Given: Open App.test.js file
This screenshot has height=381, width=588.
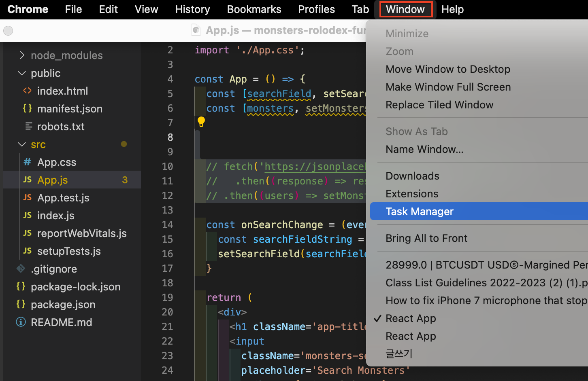Looking at the screenshot, I should point(63,198).
